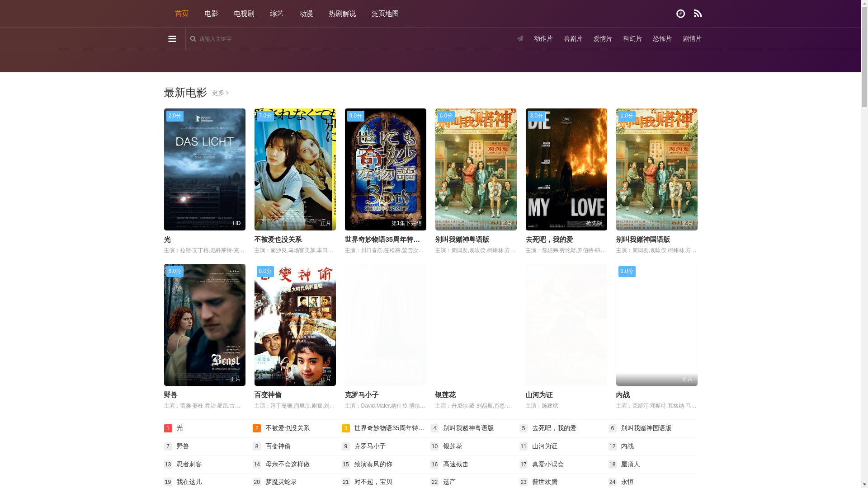Image resolution: width=868 pixels, height=488 pixels.
Task: Open the 剧情片 category link
Action: click(x=692, y=39)
